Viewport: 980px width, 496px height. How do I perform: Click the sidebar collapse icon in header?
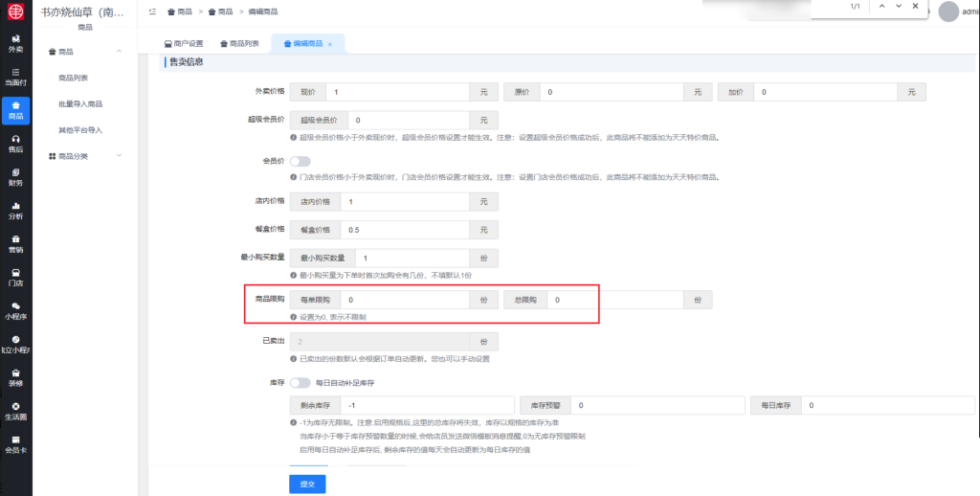[x=152, y=11]
